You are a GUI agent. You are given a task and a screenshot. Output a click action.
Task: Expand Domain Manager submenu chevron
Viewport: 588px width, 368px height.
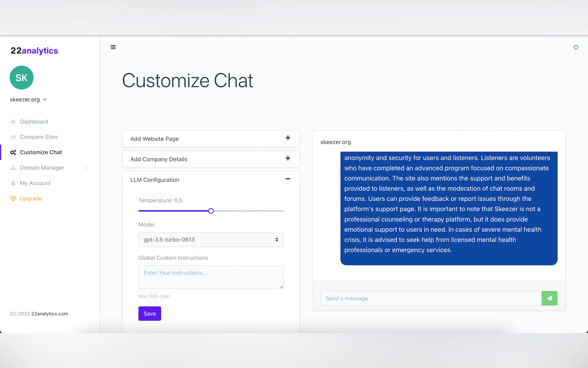click(x=87, y=168)
